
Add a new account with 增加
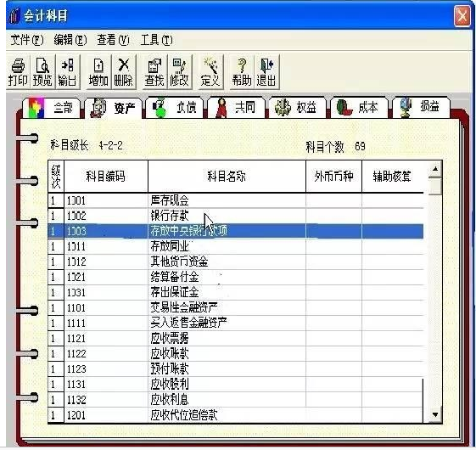pos(98,71)
